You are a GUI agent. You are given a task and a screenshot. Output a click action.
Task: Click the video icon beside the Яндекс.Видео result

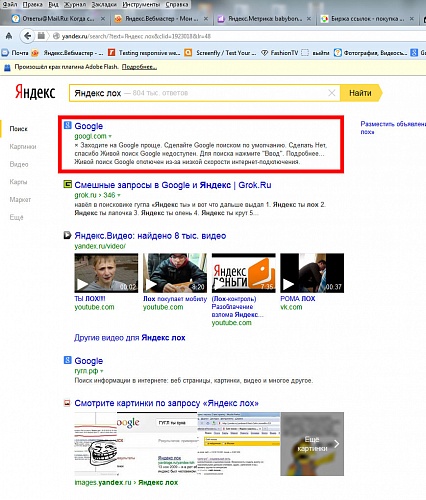coord(68,235)
